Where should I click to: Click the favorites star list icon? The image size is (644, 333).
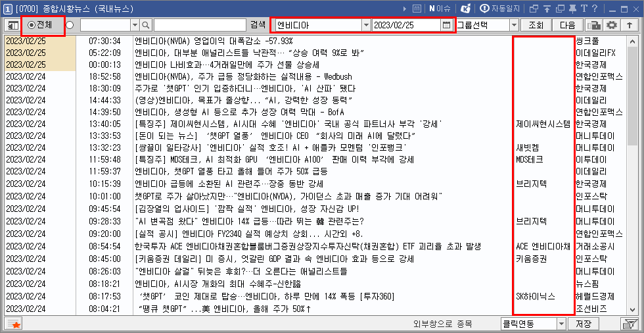pyautogui.click(x=14, y=324)
